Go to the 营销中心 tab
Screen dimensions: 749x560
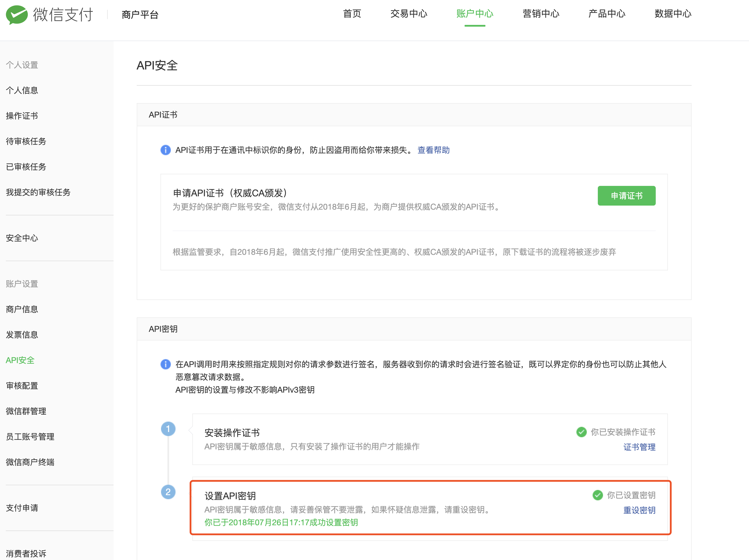(541, 14)
